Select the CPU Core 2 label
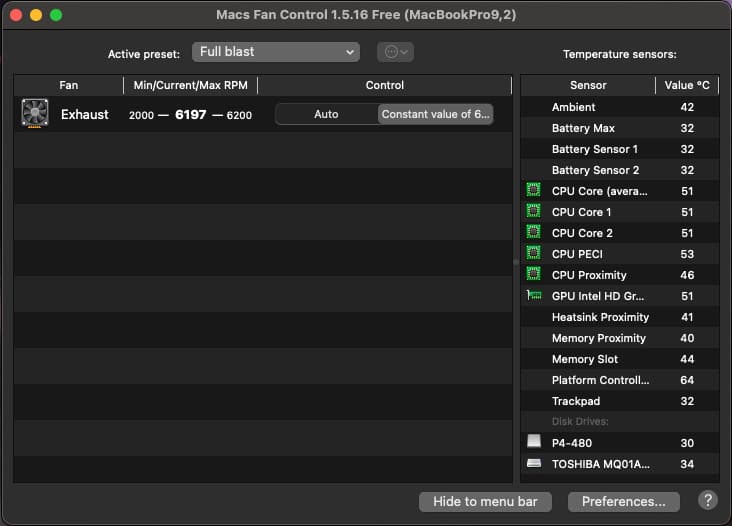732x526 pixels. click(x=582, y=233)
